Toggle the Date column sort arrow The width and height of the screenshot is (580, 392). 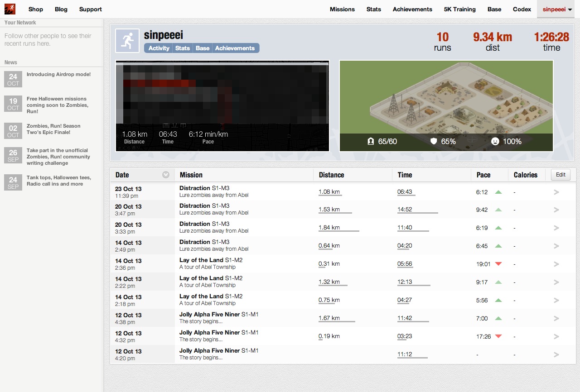click(x=166, y=175)
